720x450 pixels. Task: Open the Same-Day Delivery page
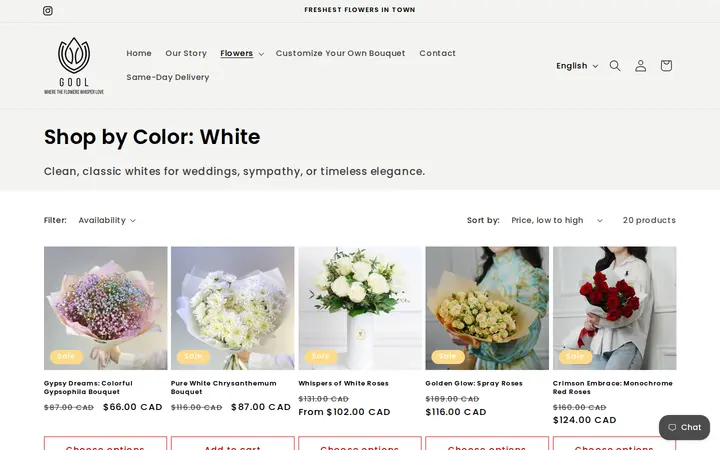pos(168,77)
